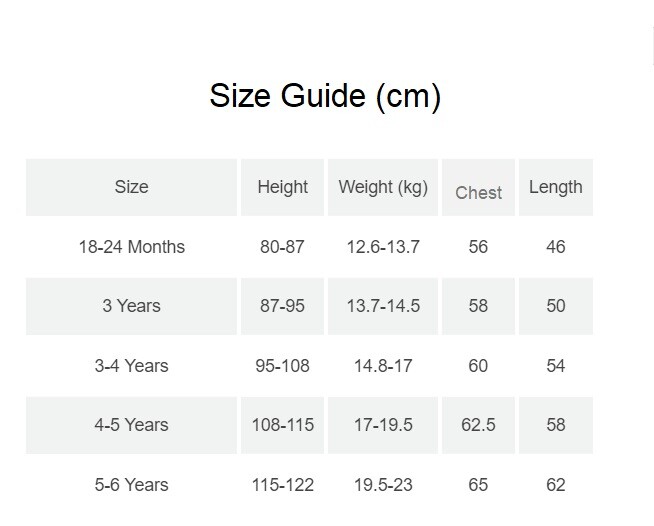This screenshot has width=654, height=526.
Task: Click the Size Guide (cm) title
Action: (325, 96)
